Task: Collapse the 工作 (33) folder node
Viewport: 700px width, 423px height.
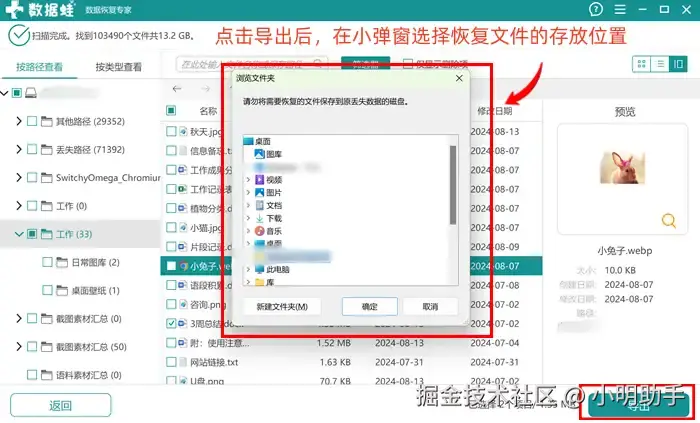Action: (19, 234)
